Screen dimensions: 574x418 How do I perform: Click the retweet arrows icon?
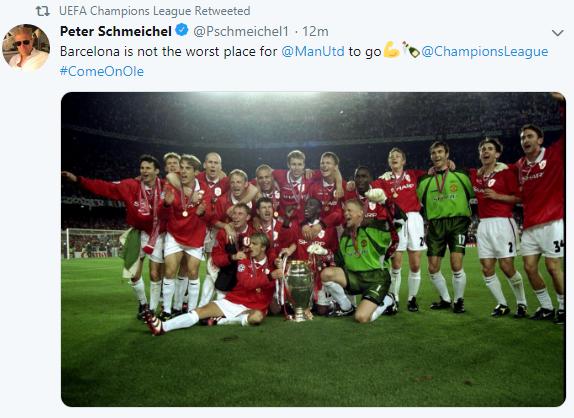pos(43,11)
